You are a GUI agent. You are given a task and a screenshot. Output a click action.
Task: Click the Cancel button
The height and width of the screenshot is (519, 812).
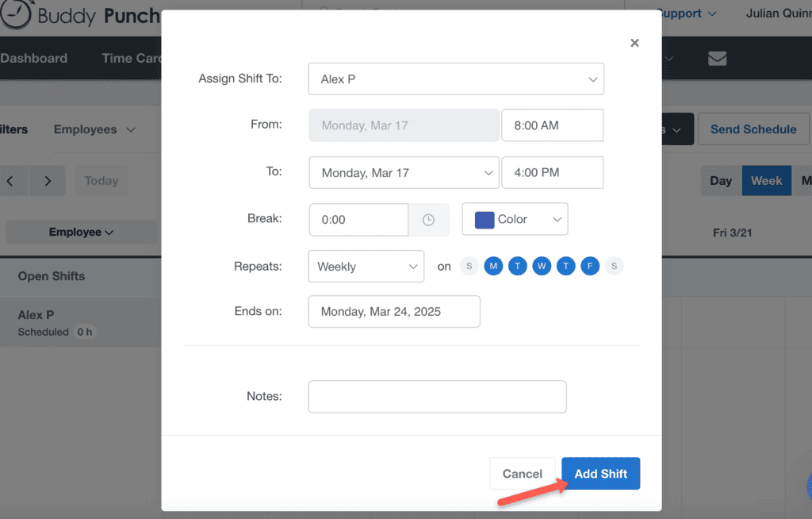pyautogui.click(x=522, y=474)
